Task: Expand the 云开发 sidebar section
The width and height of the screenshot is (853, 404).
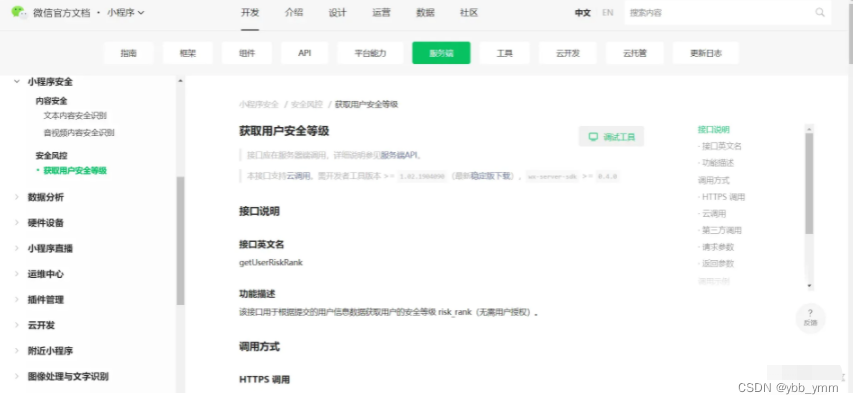Action: [16, 325]
